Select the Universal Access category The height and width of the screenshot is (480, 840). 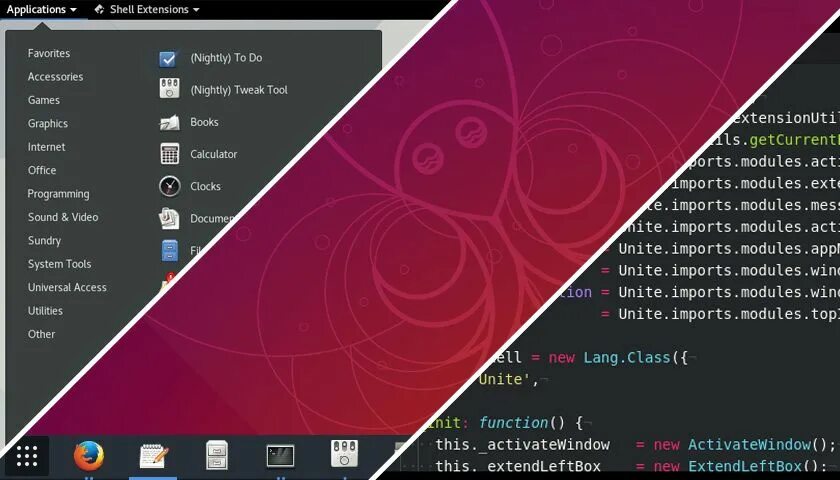[67, 287]
